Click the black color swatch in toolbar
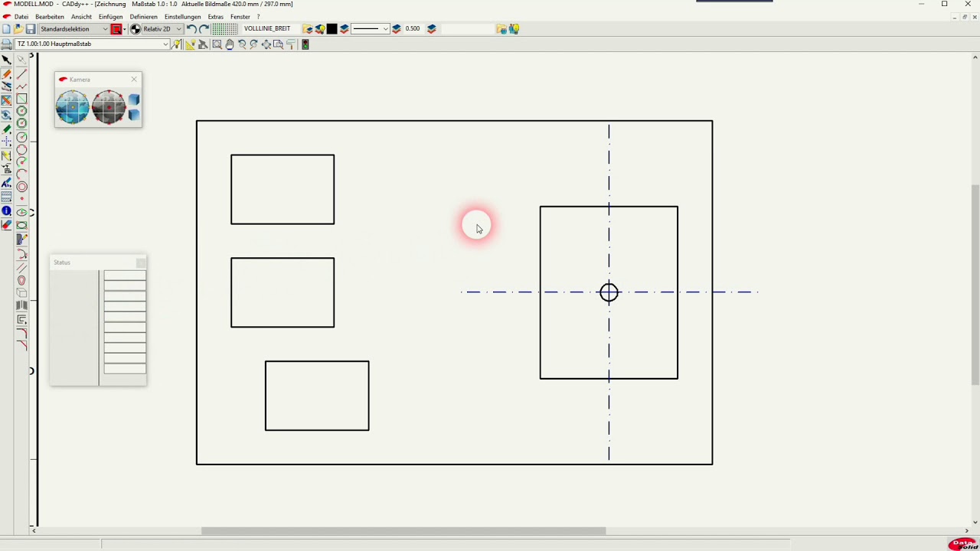 [332, 29]
